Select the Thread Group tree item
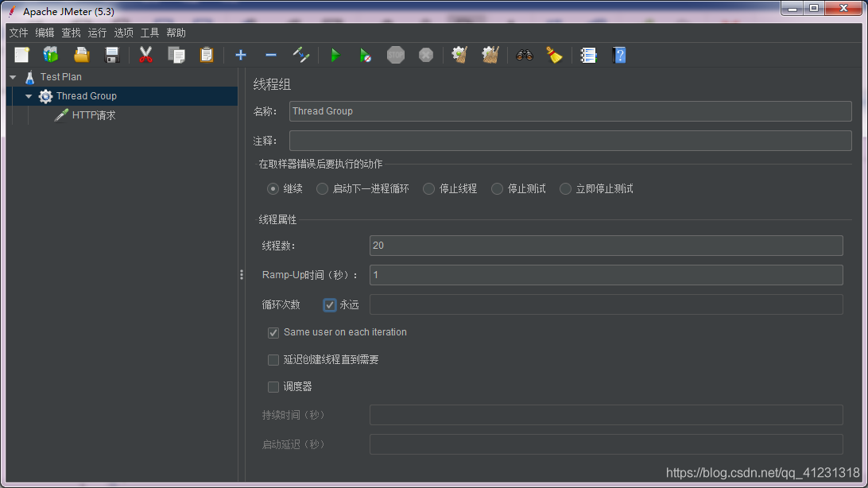The width and height of the screenshot is (868, 488). (87, 96)
